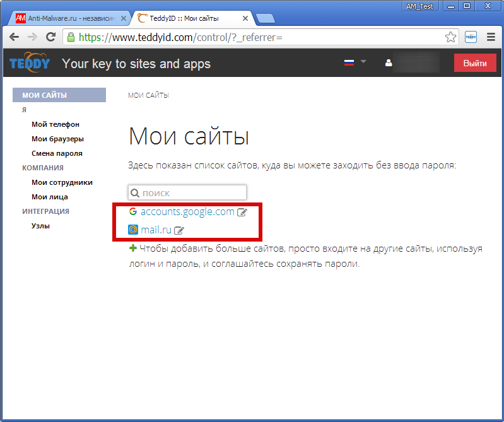Click 'Your key to sites and apps' tagline
The width and height of the screenshot is (504, 422).
[136, 64]
